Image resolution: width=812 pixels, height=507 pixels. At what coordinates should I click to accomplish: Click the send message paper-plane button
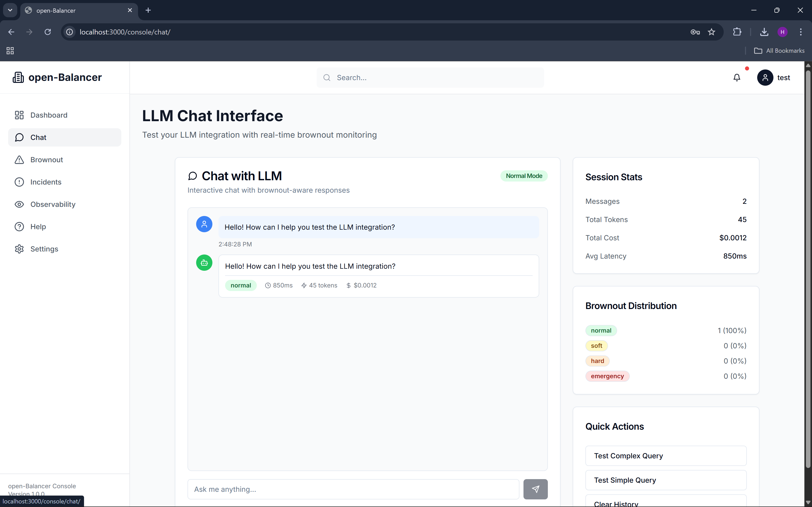coord(535,489)
